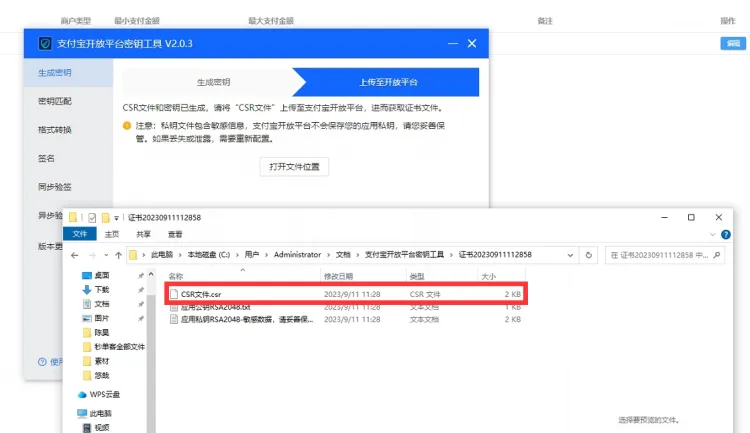The height and width of the screenshot is (433, 750).
Task: Open the 共享 ribbon tab
Action: [143, 234]
